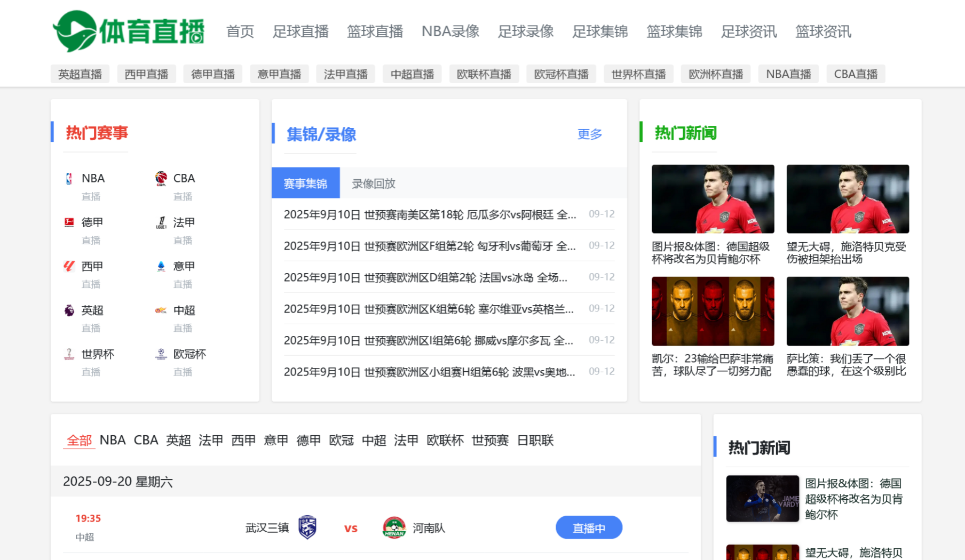The image size is (965, 560).
Task: Open 篮球资讯 in the main navigation
Action: click(823, 31)
